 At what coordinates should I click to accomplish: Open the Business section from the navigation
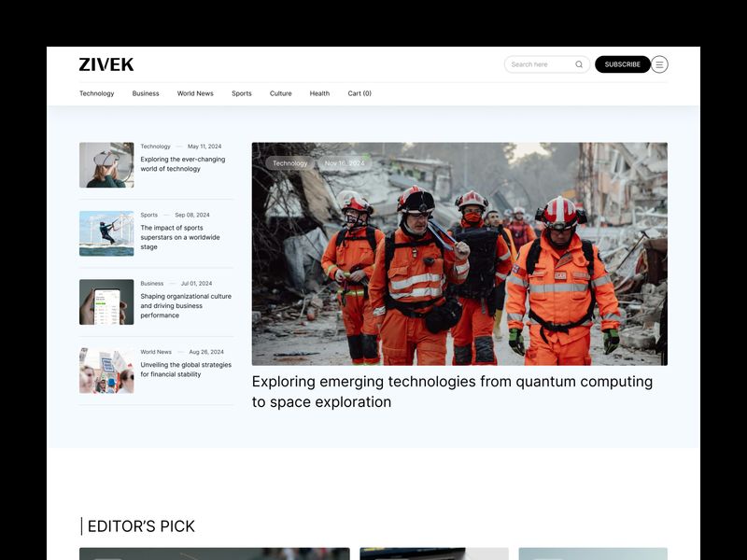pos(146,93)
